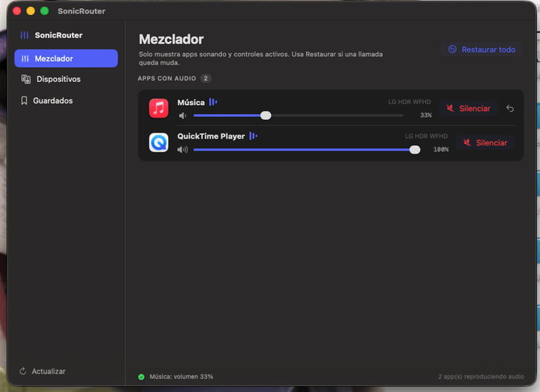Viewport: 540px width, 392px height.
Task: Click the Restaurar todo button
Action: tap(481, 49)
